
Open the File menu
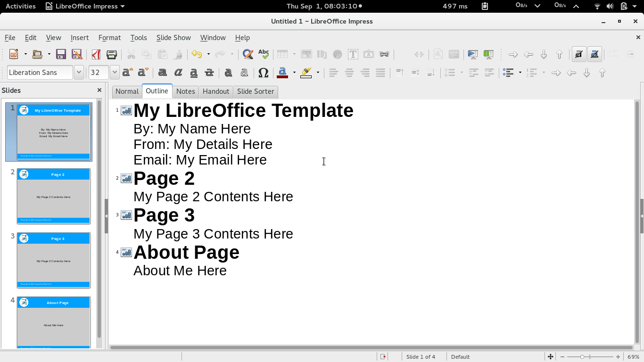tap(10, 38)
